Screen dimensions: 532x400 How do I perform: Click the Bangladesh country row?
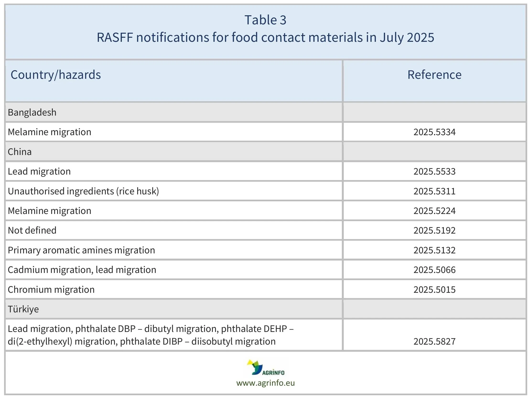click(32, 112)
